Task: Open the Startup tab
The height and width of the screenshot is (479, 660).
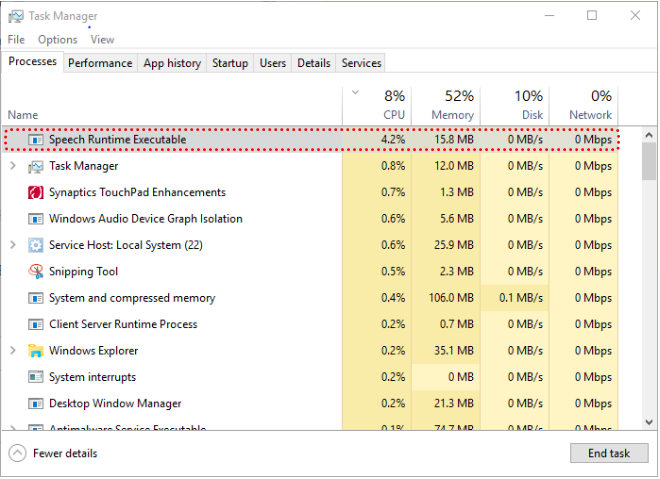Action: (230, 63)
